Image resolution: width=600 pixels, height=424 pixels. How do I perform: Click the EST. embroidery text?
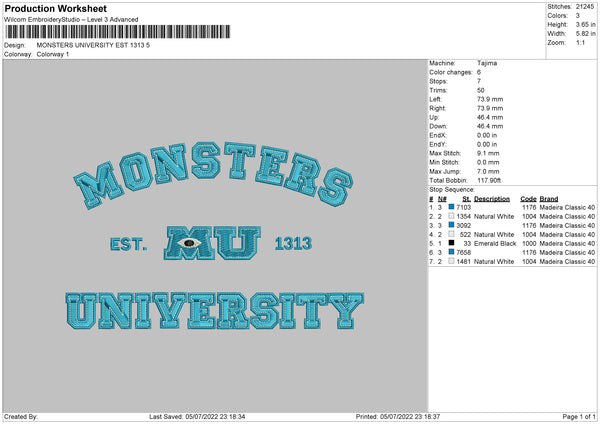pos(128,244)
